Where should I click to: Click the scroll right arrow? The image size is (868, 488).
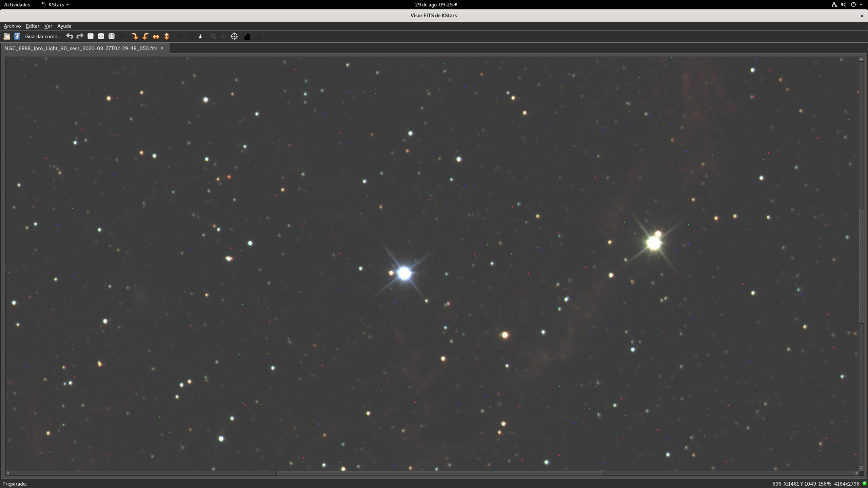[856, 473]
